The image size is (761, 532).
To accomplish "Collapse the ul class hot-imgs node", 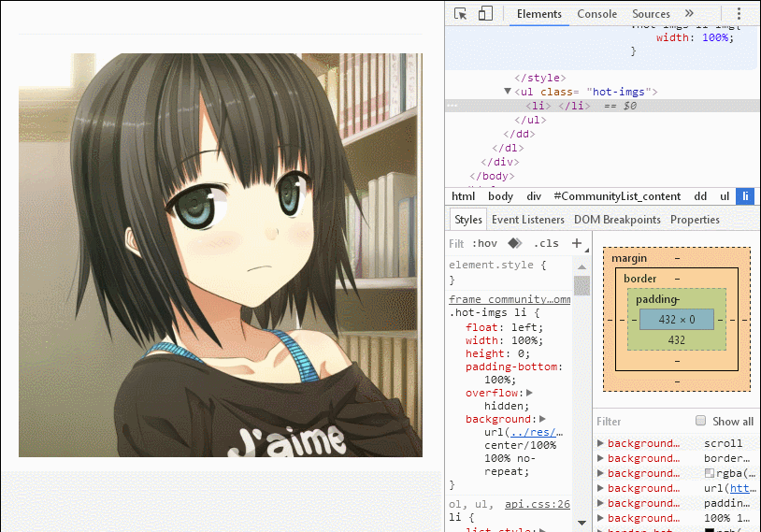I will (507, 91).
